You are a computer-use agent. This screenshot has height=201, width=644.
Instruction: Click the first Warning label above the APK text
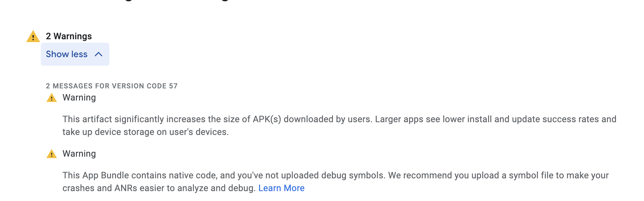79,98
